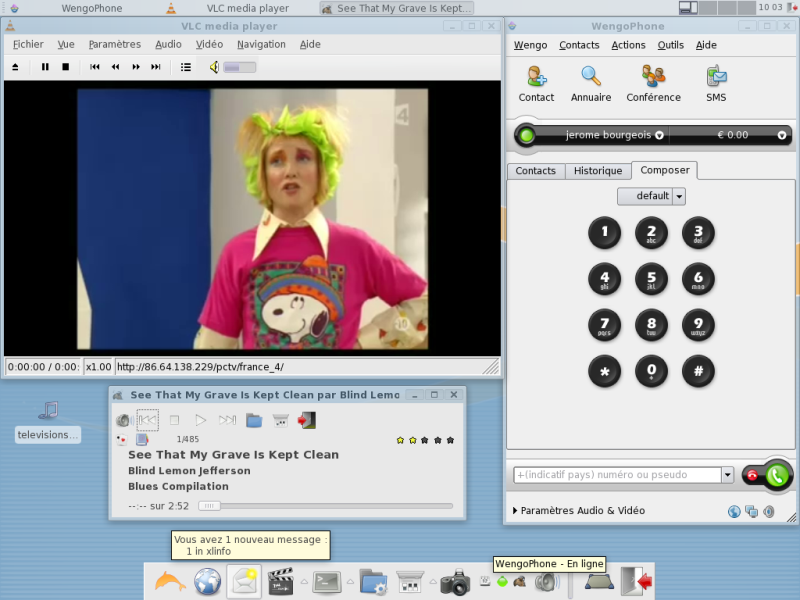Viewport: 800px width, 600px height.
Task: Start a Conférence call in WengoPhone
Action: [654, 84]
